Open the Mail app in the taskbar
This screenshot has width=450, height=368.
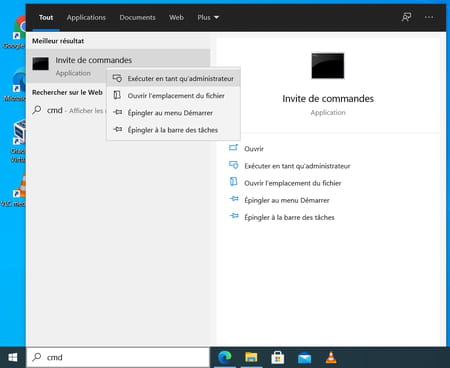tap(304, 357)
